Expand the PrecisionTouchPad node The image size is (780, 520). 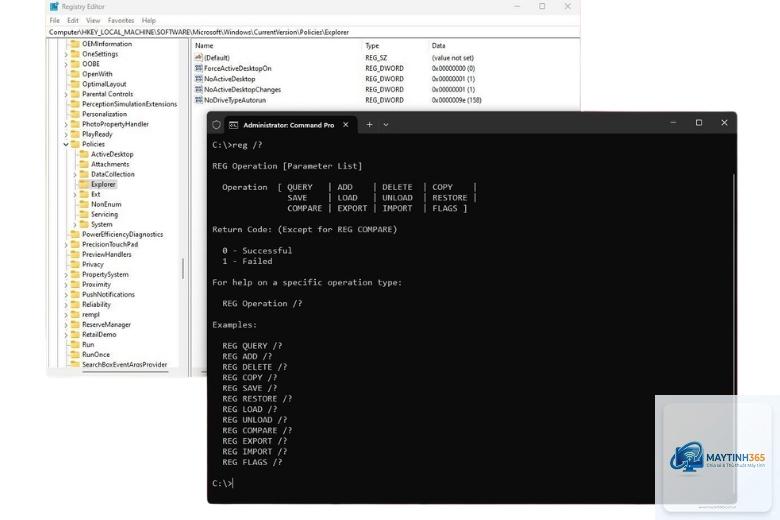pyautogui.click(x=66, y=244)
